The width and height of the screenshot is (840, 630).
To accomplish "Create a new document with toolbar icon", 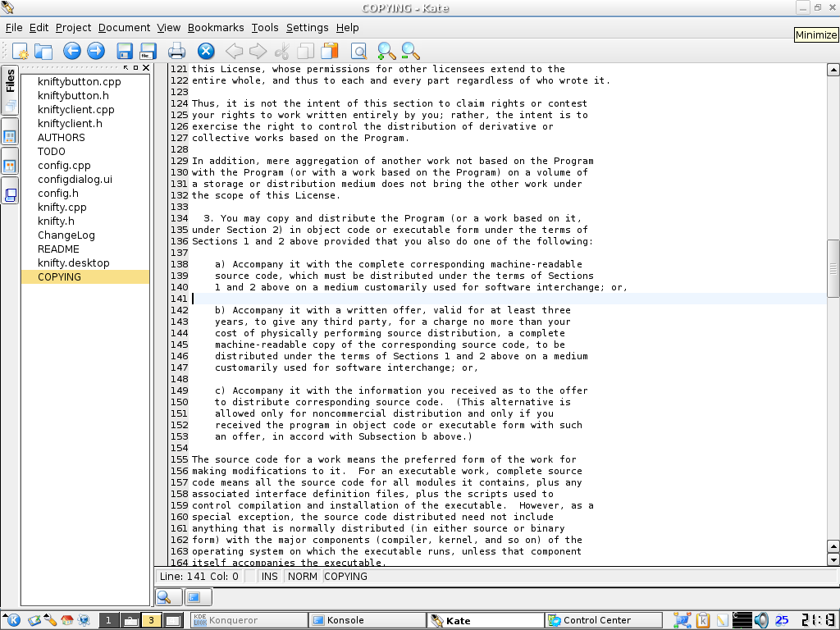I will point(20,51).
